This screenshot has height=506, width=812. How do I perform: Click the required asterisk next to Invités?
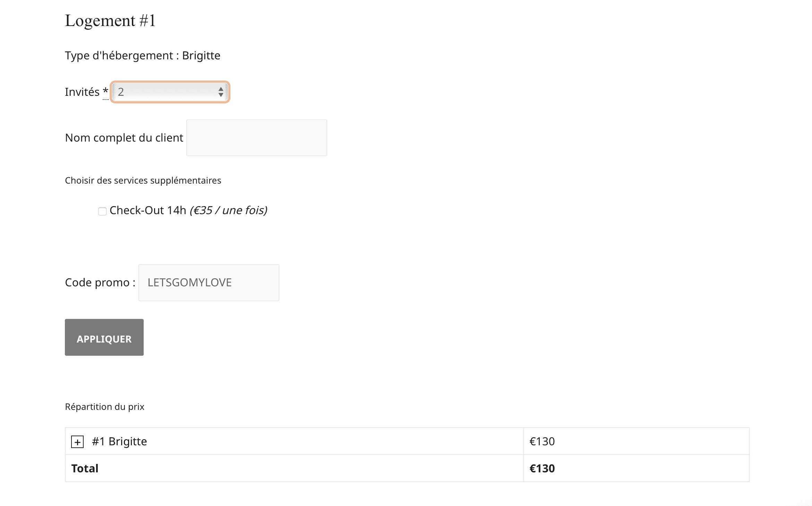105,92
